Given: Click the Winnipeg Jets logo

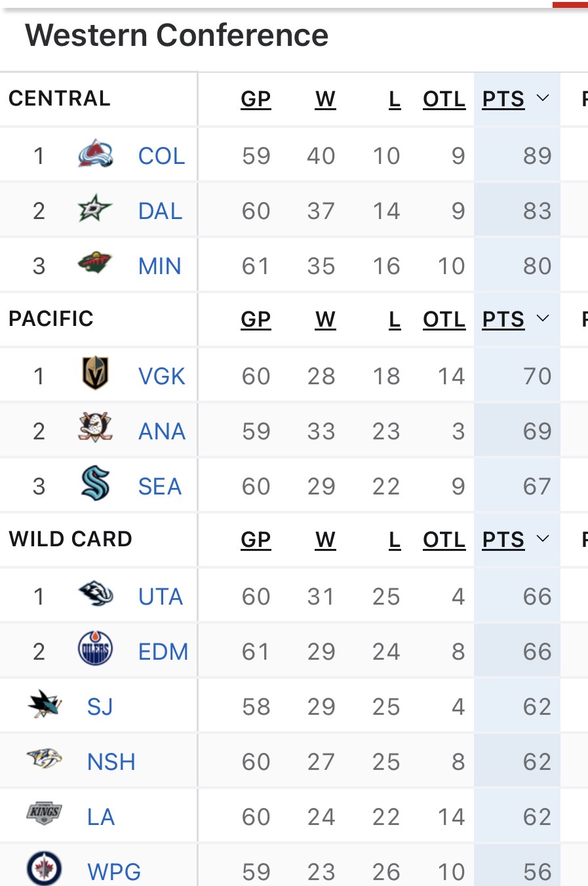Looking at the screenshot, I should 45,869.
